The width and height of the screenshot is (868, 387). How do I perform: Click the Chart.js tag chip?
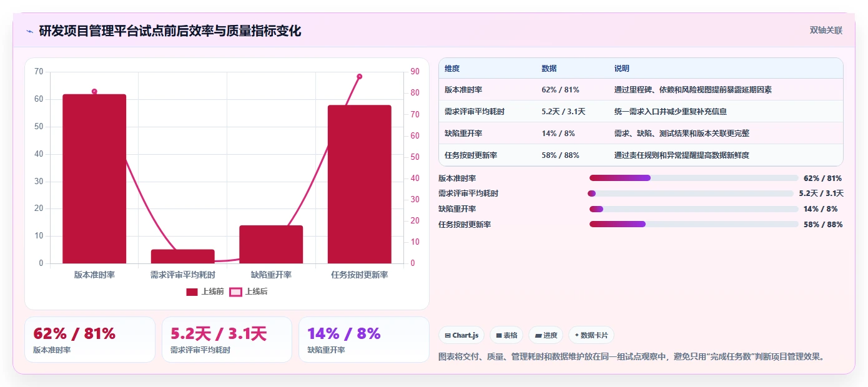(x=461, y=335)
